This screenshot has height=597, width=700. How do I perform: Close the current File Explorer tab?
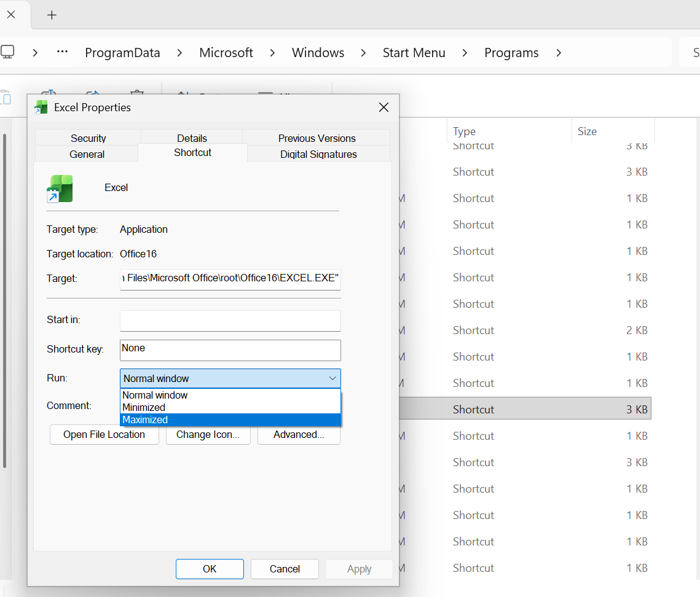(11, 15)
